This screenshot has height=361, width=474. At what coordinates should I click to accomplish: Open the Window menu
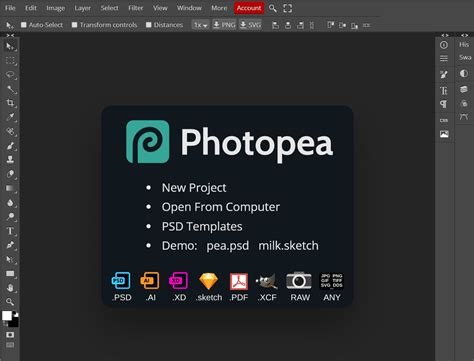click(x=189, y=8)
